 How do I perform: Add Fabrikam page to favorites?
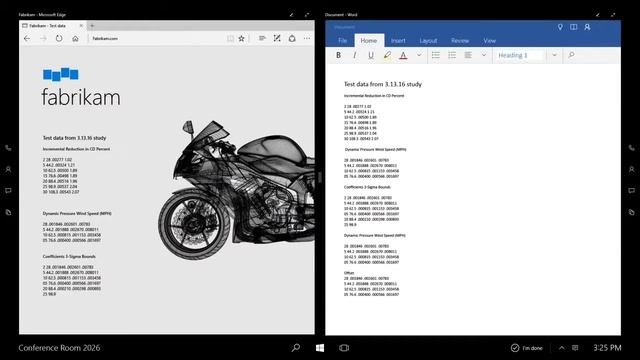[x=241, y=38]
